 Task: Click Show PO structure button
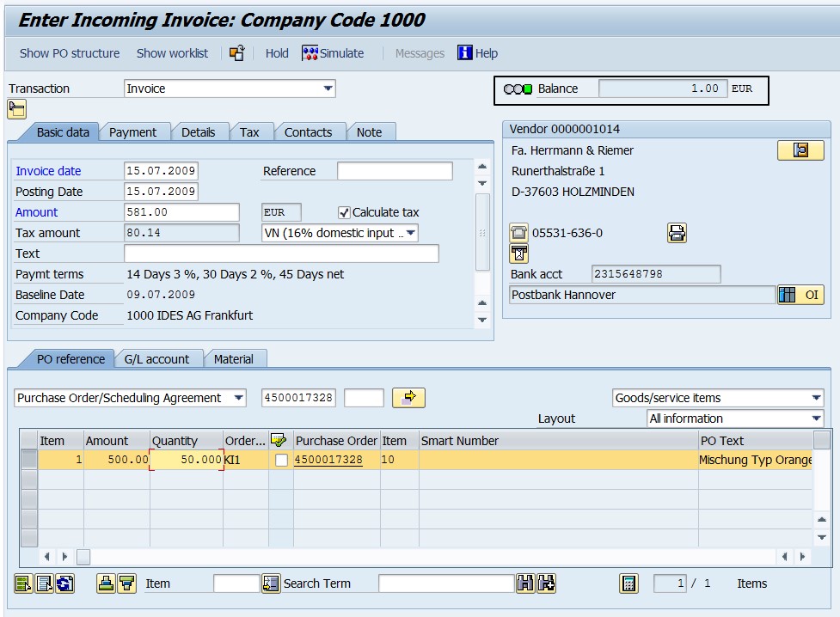70,53
